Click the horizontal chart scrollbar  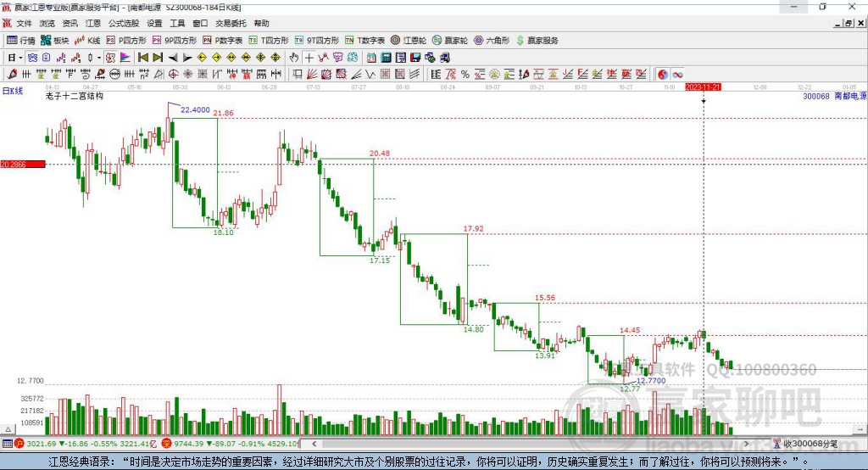click(x=531, y=444)
